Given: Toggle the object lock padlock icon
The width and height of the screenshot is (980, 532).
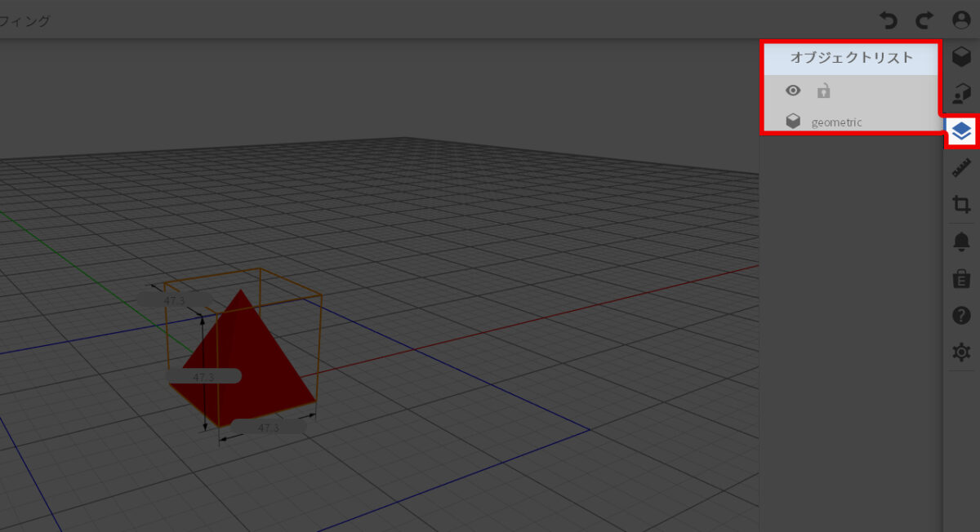Looking at the screenshot, I should 823,91.
